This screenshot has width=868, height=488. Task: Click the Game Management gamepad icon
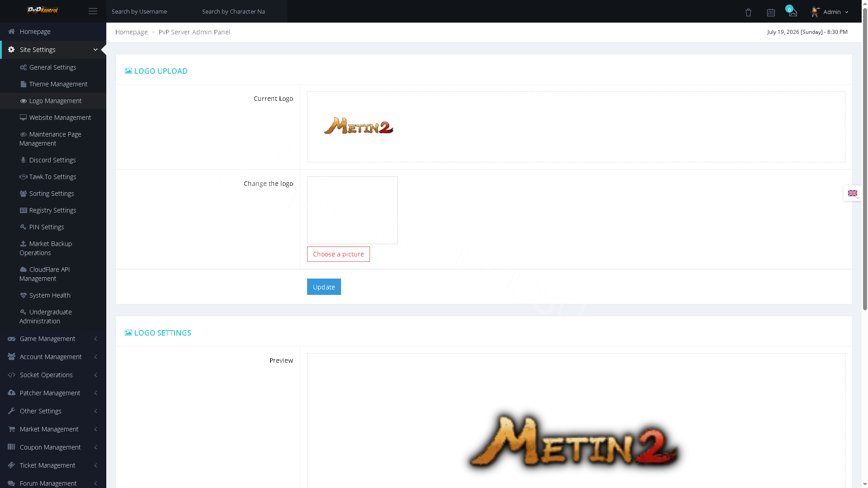pyautogui.click(x=11, y=339)
